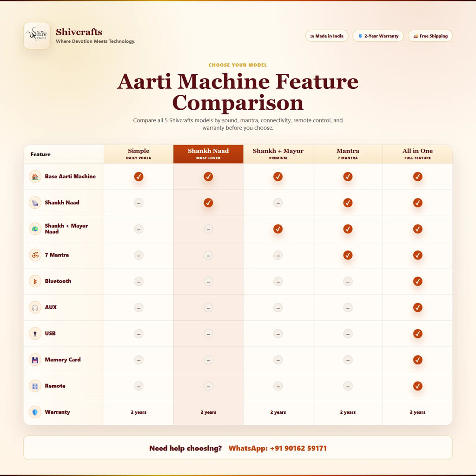Click the Shivcrafts brand name
Viewport: 476px width, 476px height.
pyautogui.click(x=79, y=32)
